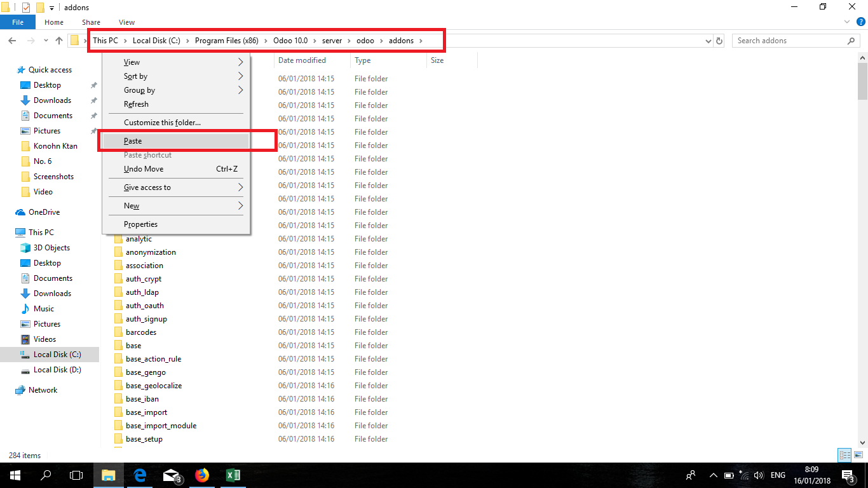Open the Home ribbon tab
Image resolution: width=868 pixels, height=488 pixels.
54,22
